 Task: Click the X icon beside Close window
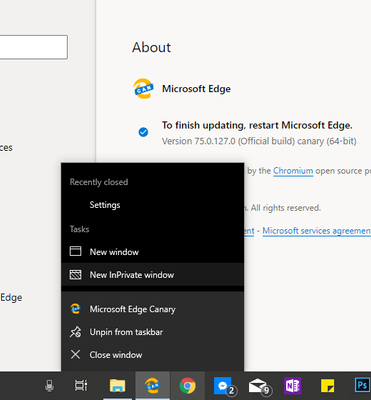click(75, 355)
